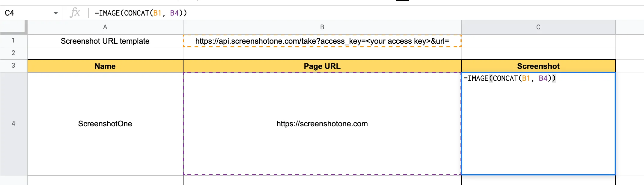The height and width of the screenshot is (185, 644).
Task: Click the in-cell IMAGE formula in C4
Action: pyautogui.click(x=509, y=78)
